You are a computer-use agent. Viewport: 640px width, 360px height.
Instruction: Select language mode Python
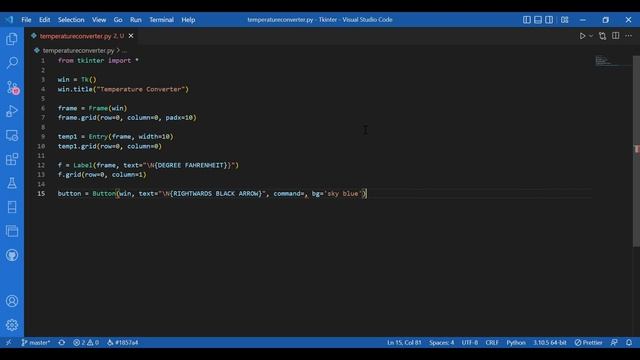(x=516, y=342)
